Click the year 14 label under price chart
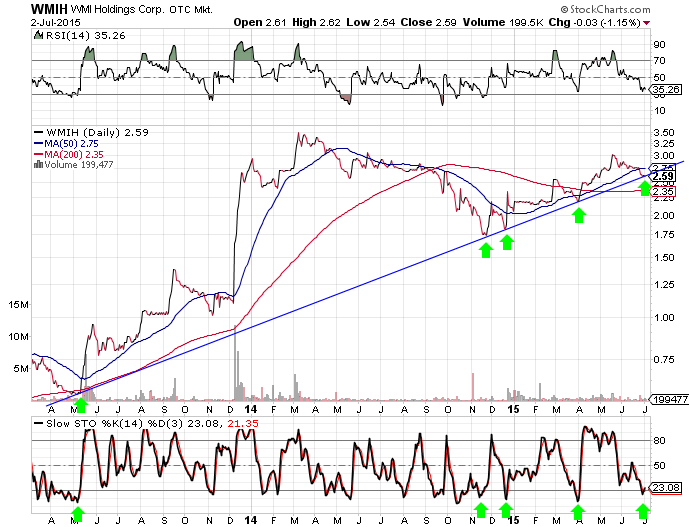The height and width of the screenshot is (527, 689). [250, 409]
